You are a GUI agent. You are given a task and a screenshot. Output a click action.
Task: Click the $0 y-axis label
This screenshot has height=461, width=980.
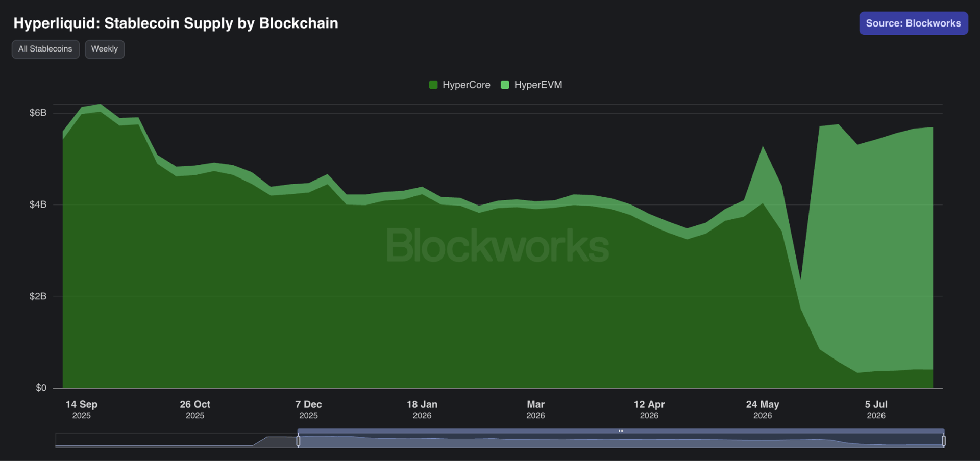pos(41,388)
